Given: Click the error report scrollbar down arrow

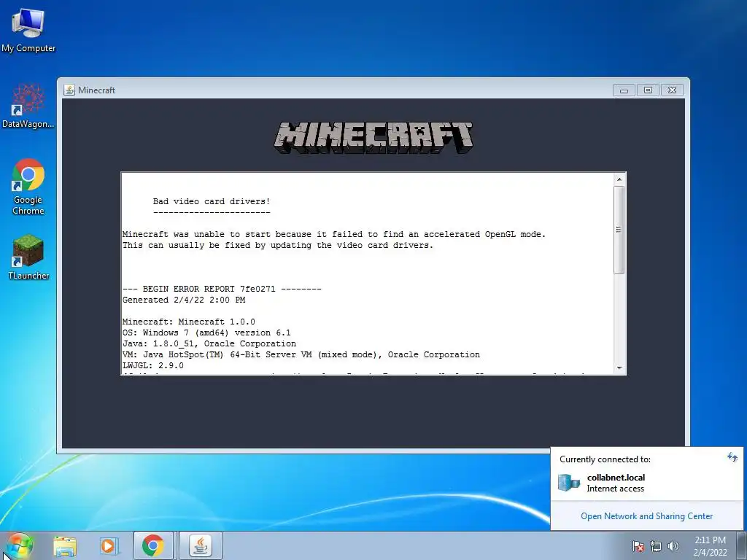Looking at the screenshot, I should (619, 368).
